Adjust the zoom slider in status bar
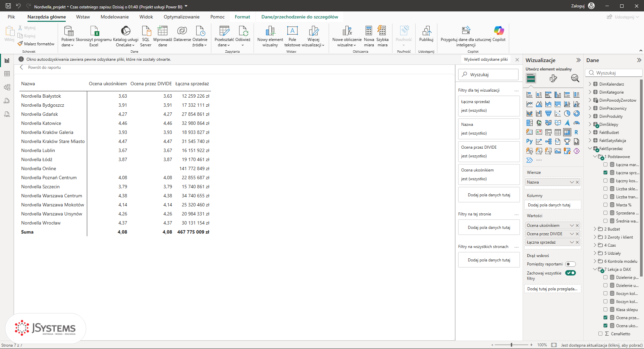Viewport: 644px width, 349px height. click(511, 345)
